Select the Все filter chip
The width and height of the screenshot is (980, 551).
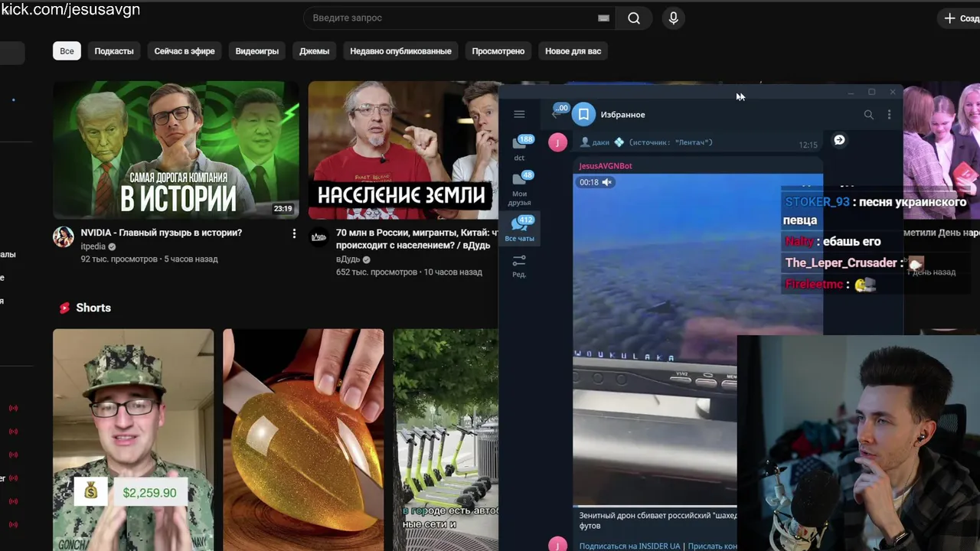coord(67,51)
